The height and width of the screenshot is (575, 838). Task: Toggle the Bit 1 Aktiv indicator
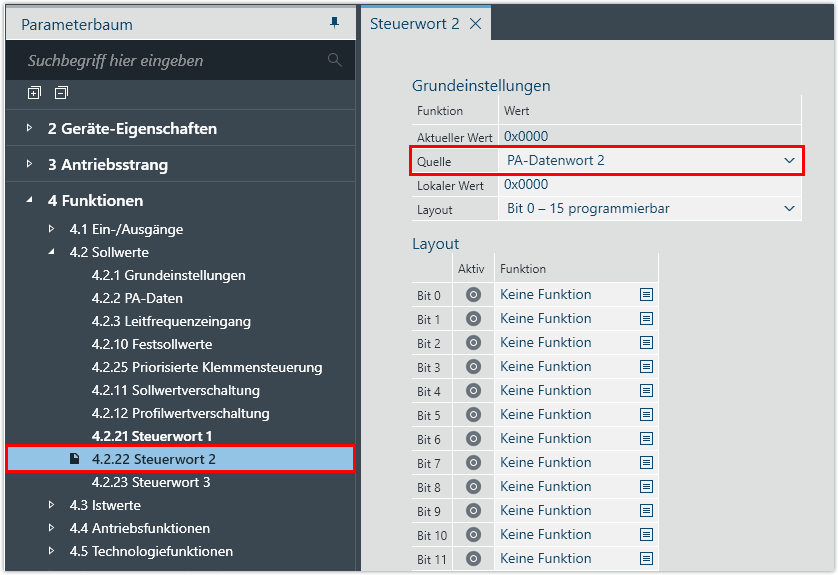coord(474,319)
